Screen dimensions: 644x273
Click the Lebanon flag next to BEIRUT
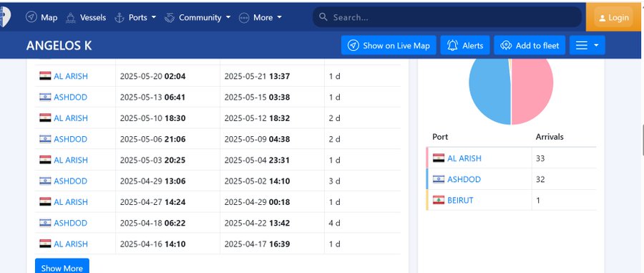point(439,200)
